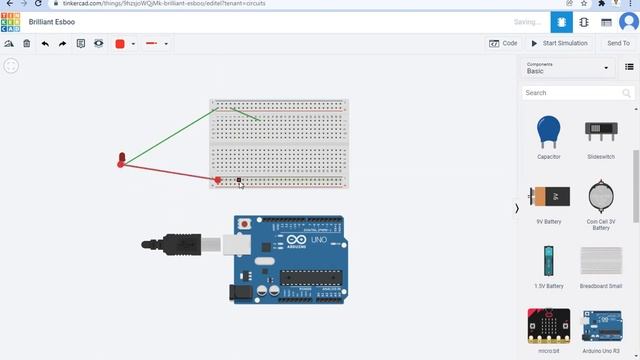Switch to Component list view
The image size is (640, 360).
(x=606, y=22)
